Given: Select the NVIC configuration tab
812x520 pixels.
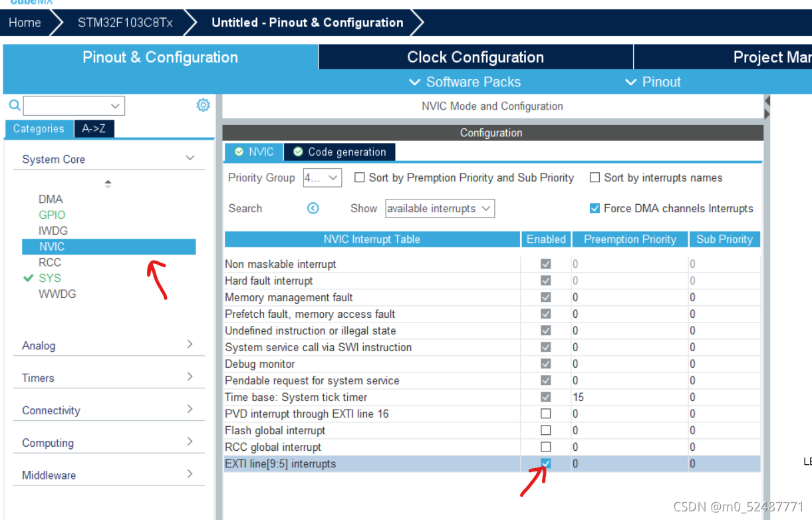Looking at the screenshot, I should (254, 152).
